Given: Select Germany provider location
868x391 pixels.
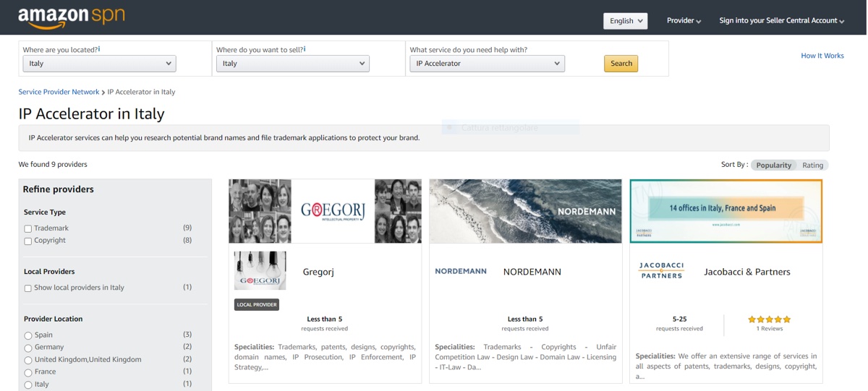Looking at the screenshot, I should tap(28, 348).
